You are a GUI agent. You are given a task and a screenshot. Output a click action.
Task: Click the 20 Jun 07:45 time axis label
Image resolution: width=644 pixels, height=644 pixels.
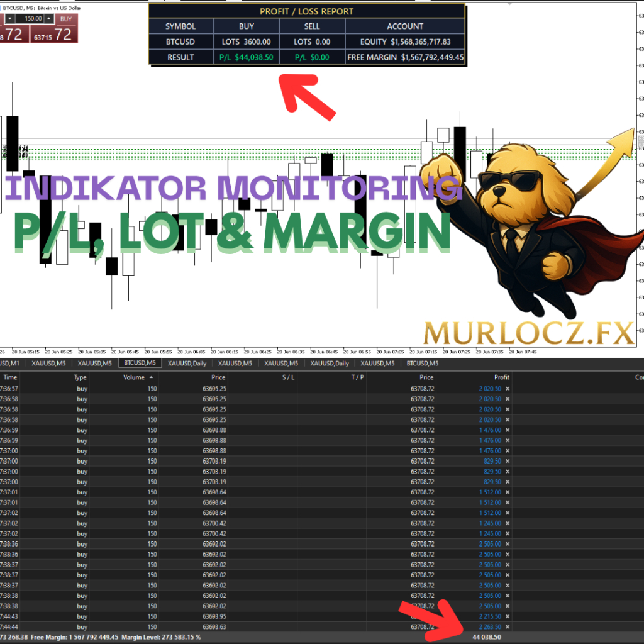tap(523, 352)
